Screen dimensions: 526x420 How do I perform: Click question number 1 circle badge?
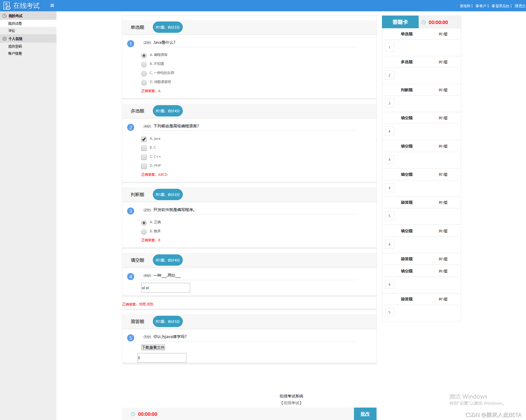point(131,44)
